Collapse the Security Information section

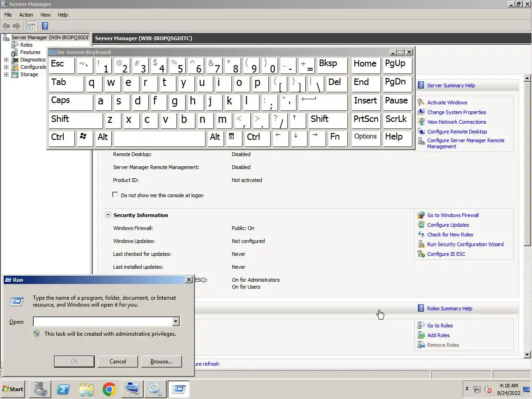coord(108,215)
